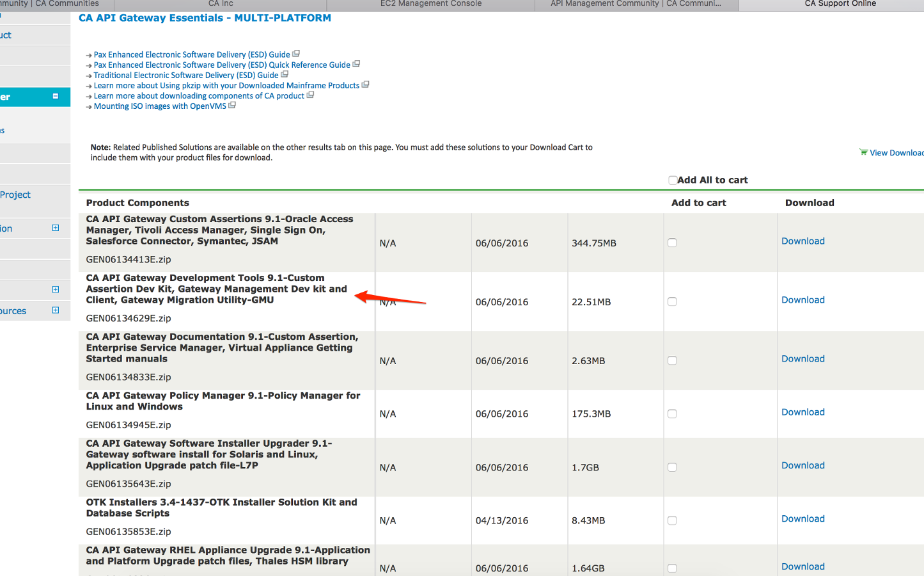
Task: Download the RHEL Appliance Upgrade 9.1 file
Action: [803, 566]
